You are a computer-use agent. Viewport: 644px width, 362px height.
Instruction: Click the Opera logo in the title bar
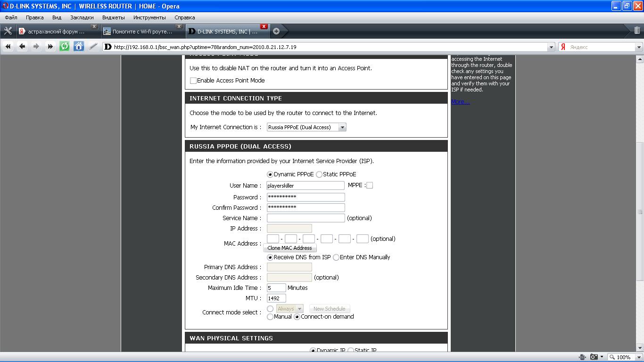pos(5,6)
